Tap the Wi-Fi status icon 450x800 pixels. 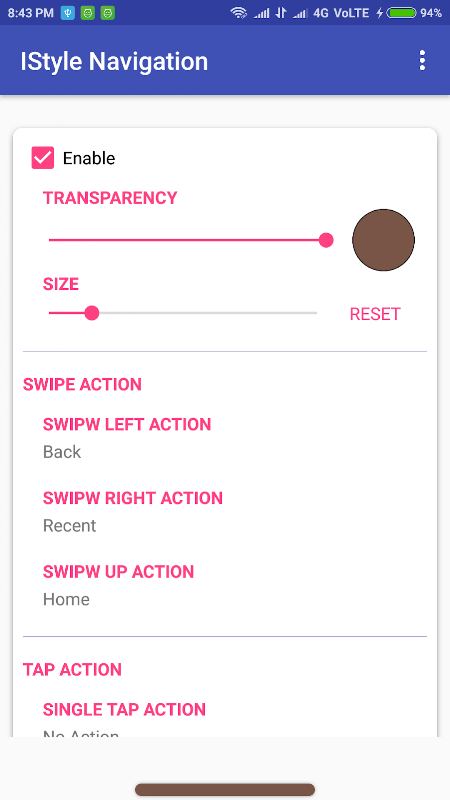pos(239,13)
